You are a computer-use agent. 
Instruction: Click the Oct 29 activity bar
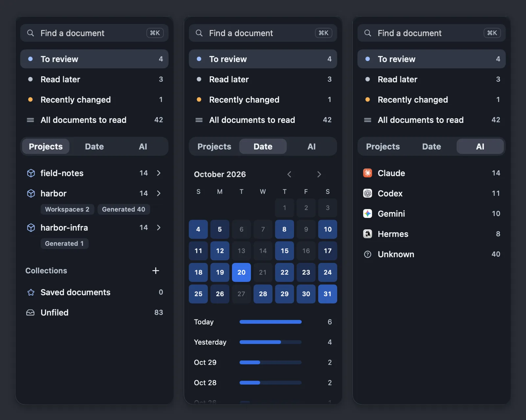click(x=271, y=362)
